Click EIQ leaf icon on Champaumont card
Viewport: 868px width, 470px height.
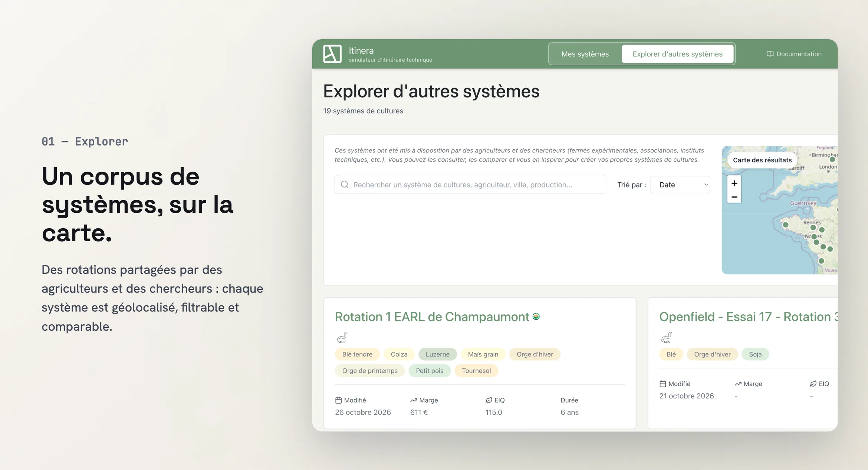point(489,400)
